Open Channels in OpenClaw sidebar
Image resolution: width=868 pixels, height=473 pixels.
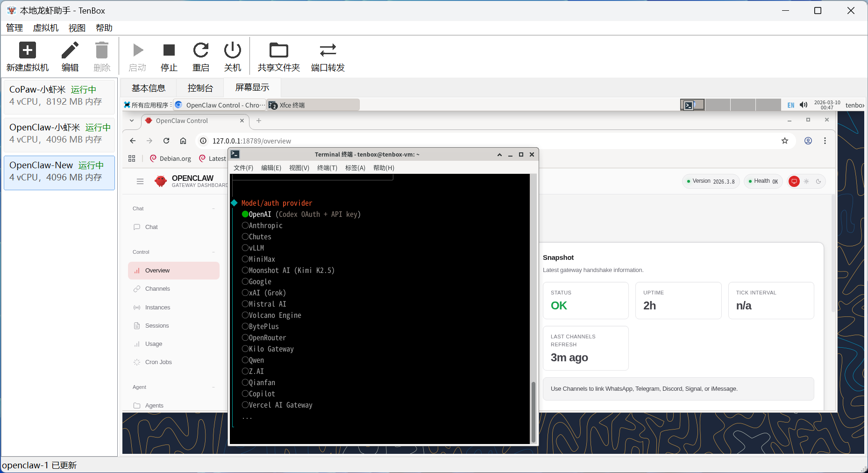[174, 289]
